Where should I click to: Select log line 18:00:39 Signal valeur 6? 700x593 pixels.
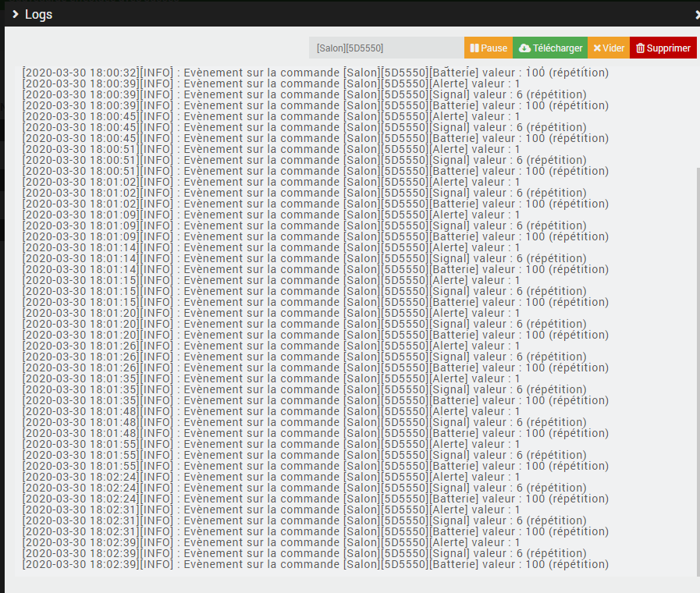[x=304, y=94]
